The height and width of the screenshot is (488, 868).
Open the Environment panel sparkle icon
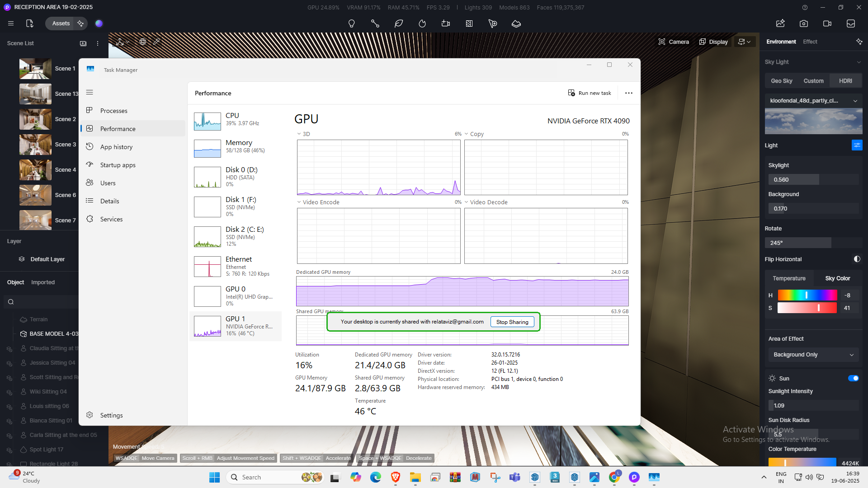point(859,42)
